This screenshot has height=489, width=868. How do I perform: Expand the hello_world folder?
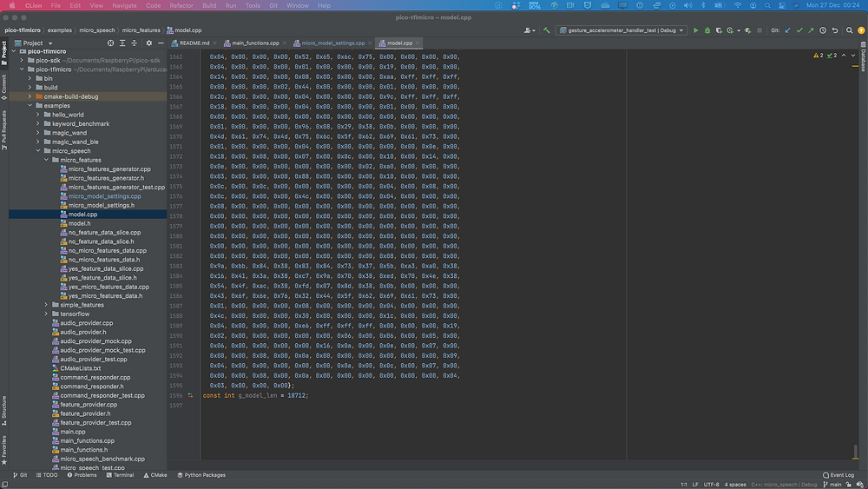[x=38, y=115]
